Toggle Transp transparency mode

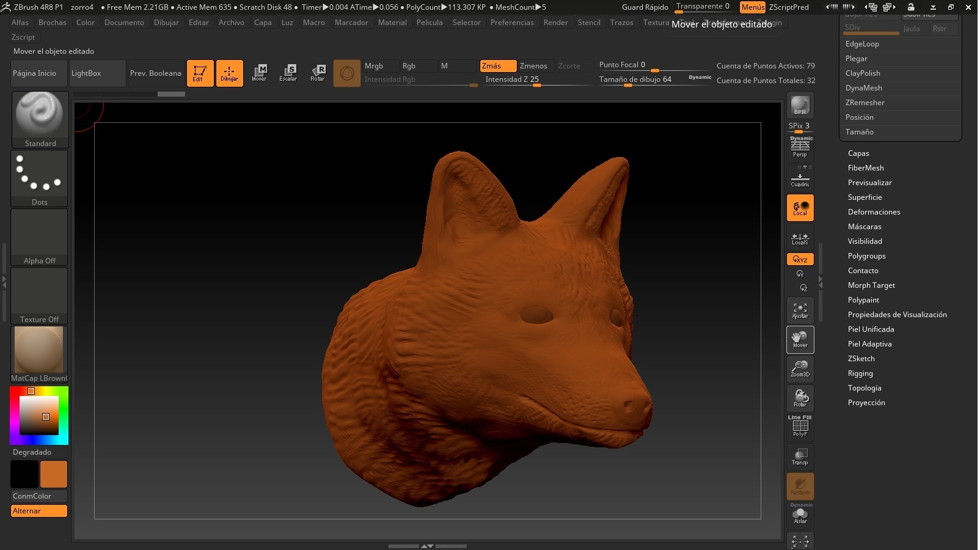pyautogui.click(x=800, y=457)
